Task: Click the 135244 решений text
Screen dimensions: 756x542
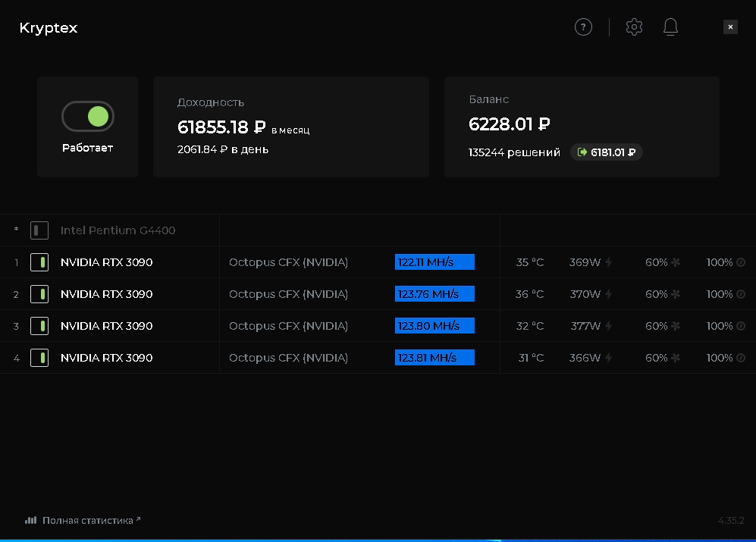Action: [514, 152]
